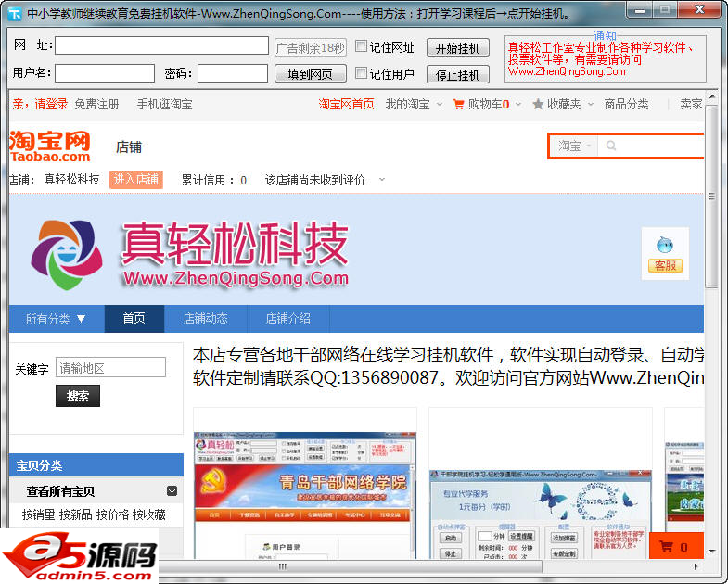The height and width of the screenshot is (584, 728).
Task: Open 商品分类 in top menu
Action: [x=626, y=105]
